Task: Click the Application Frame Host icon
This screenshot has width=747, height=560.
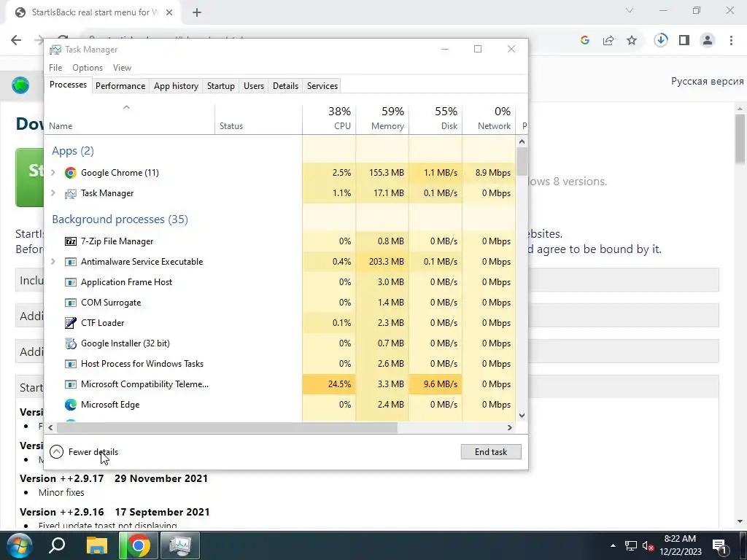Action: coord(71,282)
